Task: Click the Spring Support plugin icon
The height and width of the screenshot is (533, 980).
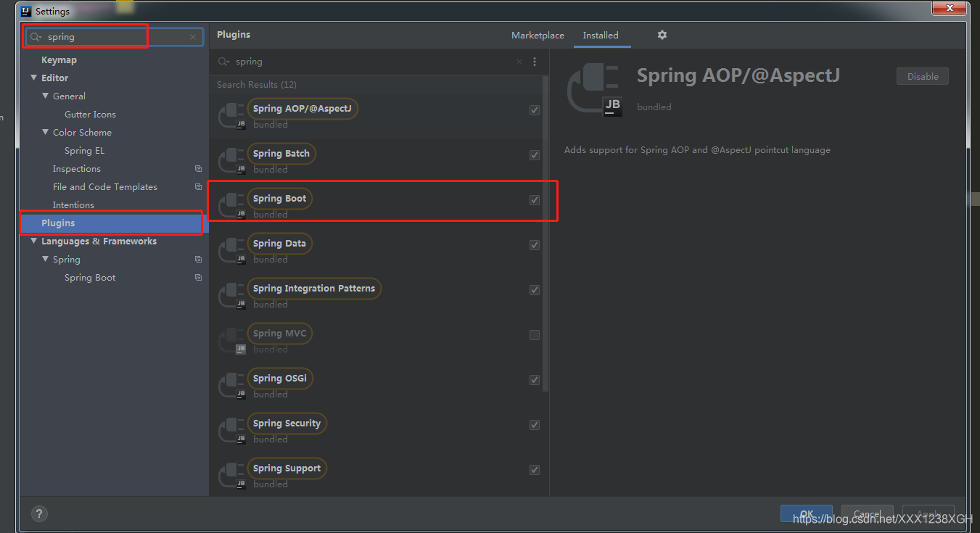Action: 232,475
